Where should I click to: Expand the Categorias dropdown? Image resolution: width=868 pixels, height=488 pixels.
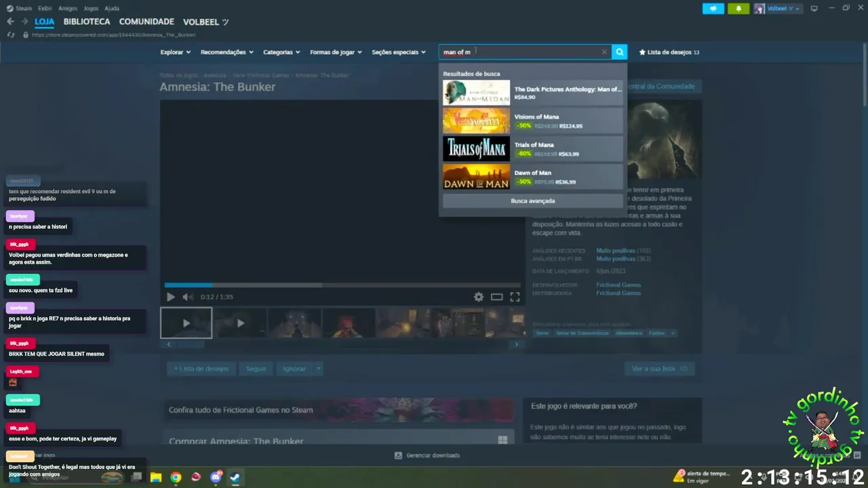coord(281,52)
